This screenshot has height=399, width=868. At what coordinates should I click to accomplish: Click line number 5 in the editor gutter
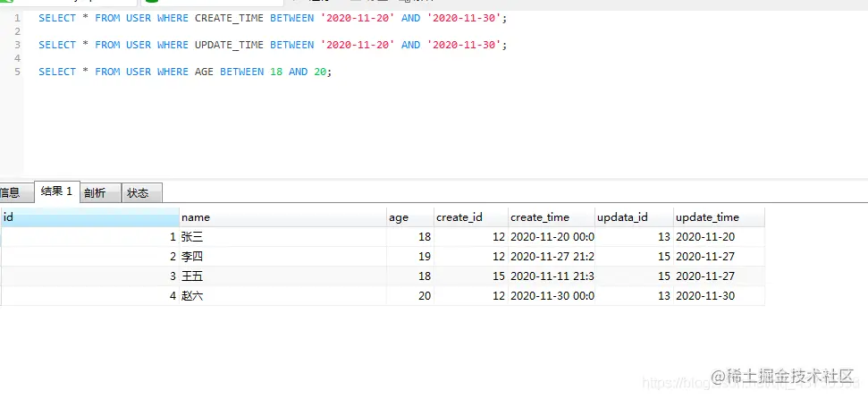(17, 72)
